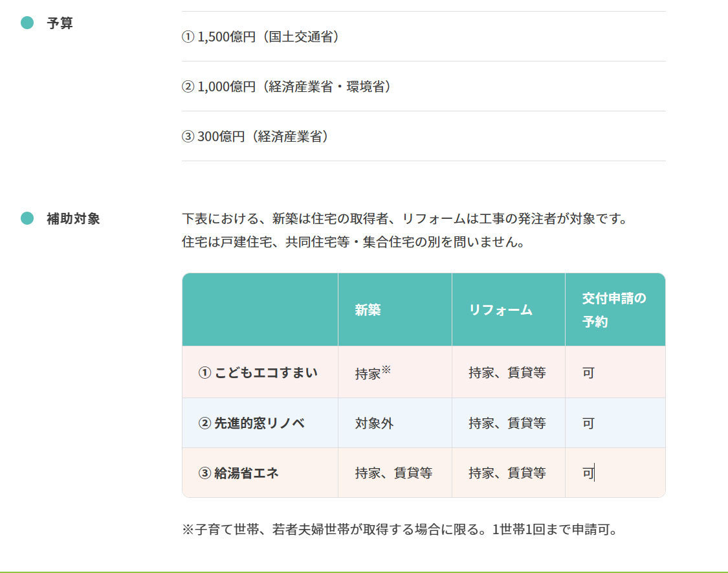Select row label ③ 給湯省エネ
Image resolution: width=728 pixels, height=573 pixels.
[x=239, y=473]
